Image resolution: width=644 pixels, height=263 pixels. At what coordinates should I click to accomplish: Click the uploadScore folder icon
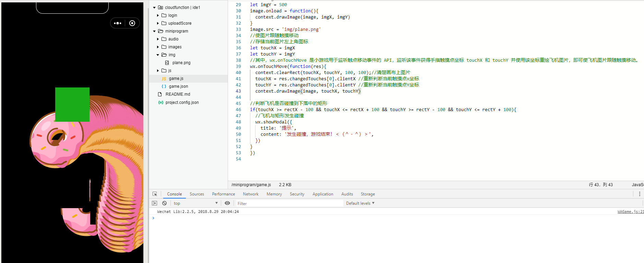pyautogui.click(x=164, y=23)
